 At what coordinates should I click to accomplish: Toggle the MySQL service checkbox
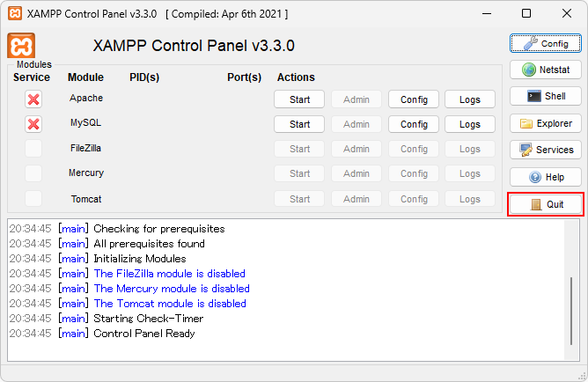coord(33,124)
